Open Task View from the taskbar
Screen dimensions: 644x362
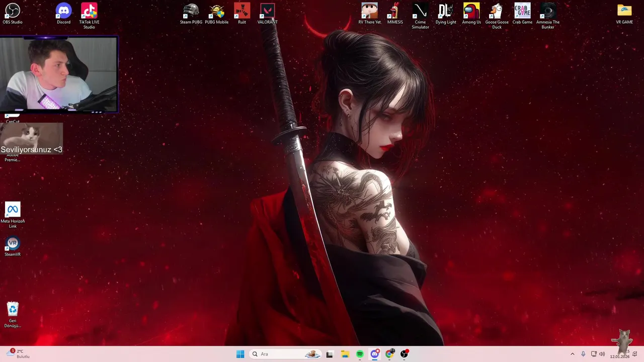[330, 354]
